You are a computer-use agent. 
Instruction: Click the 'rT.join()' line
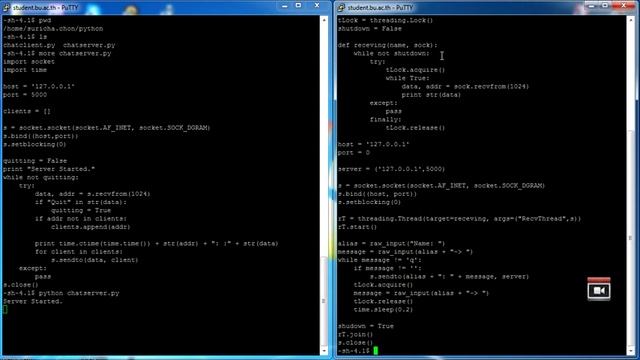[x=355, y=334]
